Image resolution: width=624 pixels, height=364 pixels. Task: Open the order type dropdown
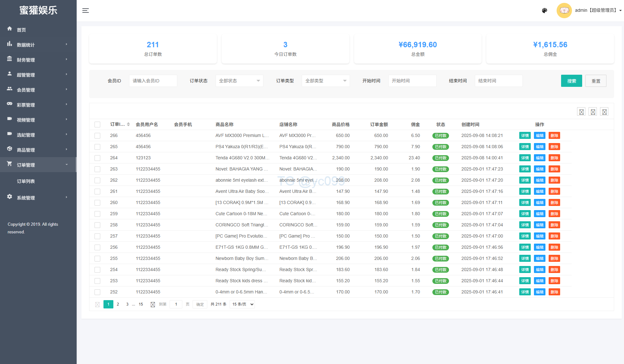(x=325, y=81)
